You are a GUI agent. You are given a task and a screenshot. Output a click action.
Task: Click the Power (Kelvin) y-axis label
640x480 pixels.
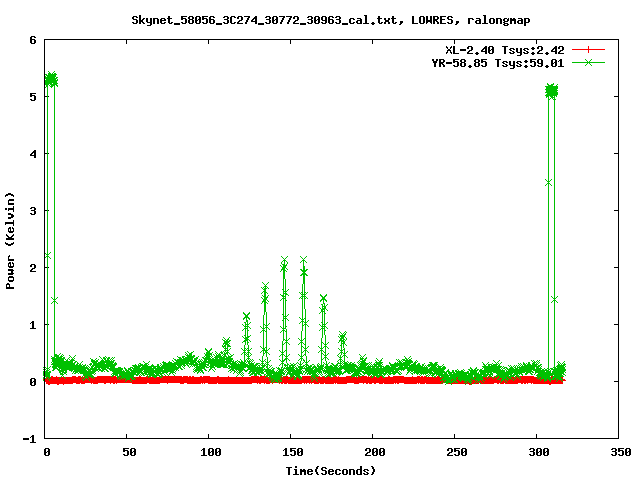click(x=10, y=241)
